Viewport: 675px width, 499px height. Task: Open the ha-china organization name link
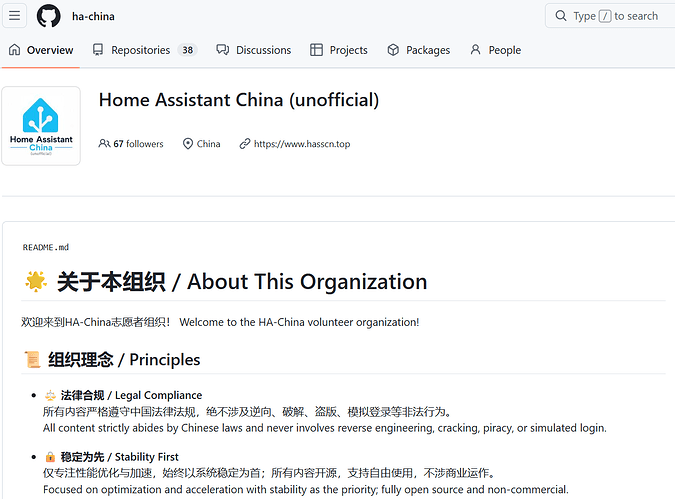93,16
